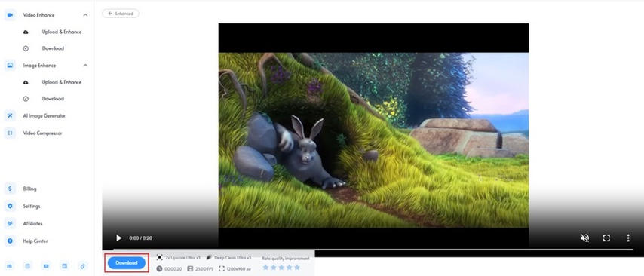Open the Instagram social link

28,266
